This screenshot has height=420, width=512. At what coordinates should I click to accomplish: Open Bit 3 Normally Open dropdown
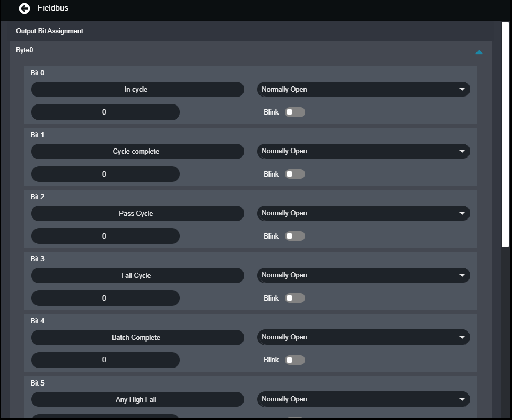click(363, 275)
